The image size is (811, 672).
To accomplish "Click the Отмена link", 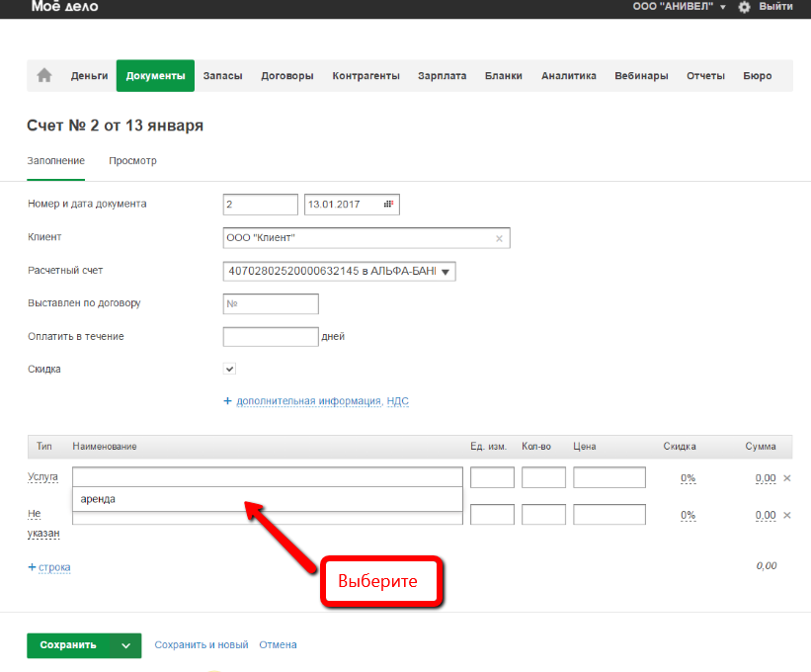I will pos(278,645).
